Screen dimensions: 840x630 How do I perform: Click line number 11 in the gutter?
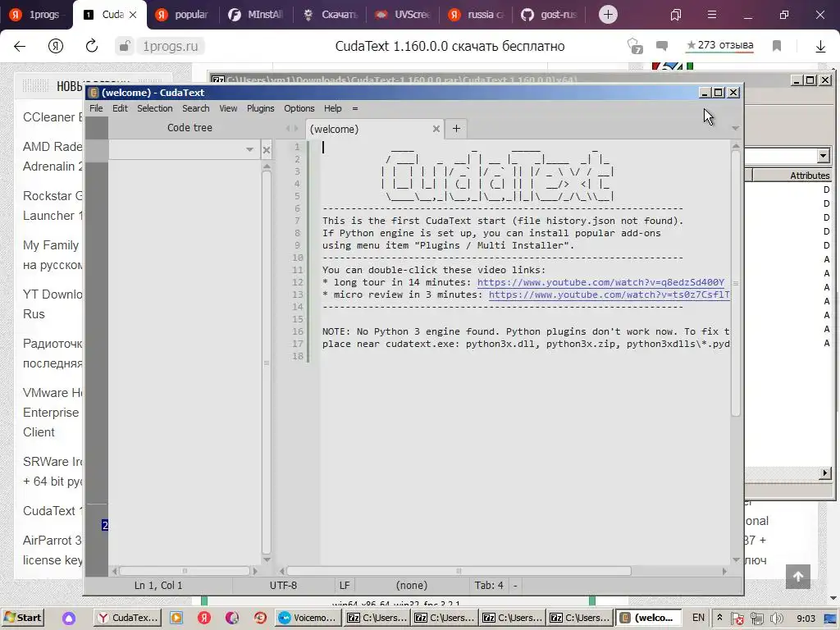coord(297,270)
